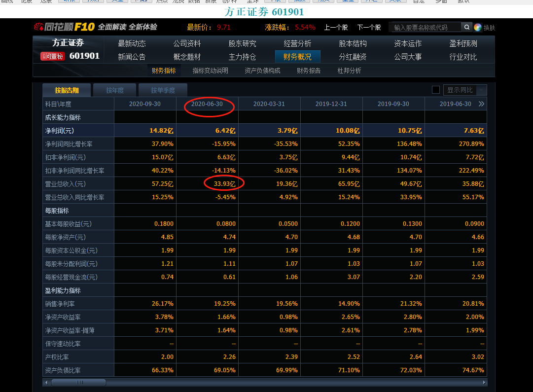Screen dimensions: 533x392
Task: Click the search magnifier icon
Action: pyautogui.click(x=467, y=27)
